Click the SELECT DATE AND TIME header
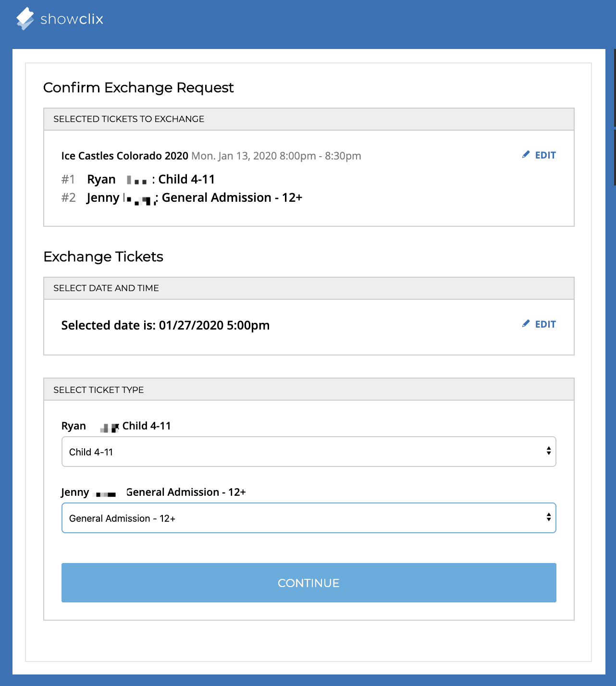 [107, 288]
